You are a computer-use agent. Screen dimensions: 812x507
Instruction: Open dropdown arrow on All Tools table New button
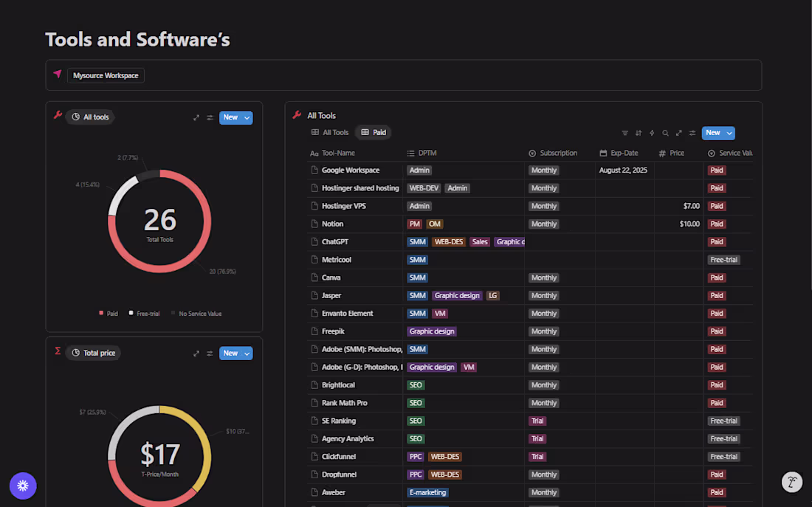tap(729, 133)
